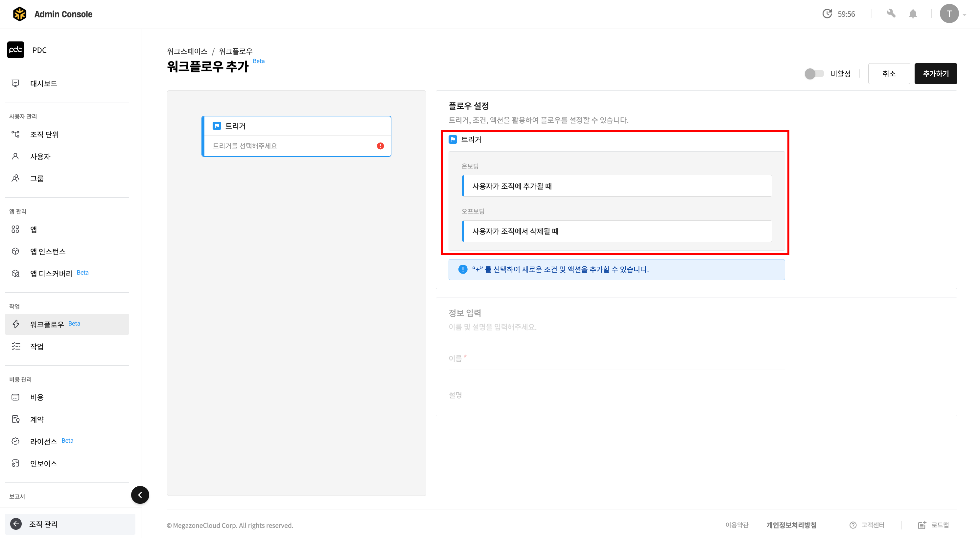
Task: Open 대시보드 from the sidebar
Action: coord(43,84)
